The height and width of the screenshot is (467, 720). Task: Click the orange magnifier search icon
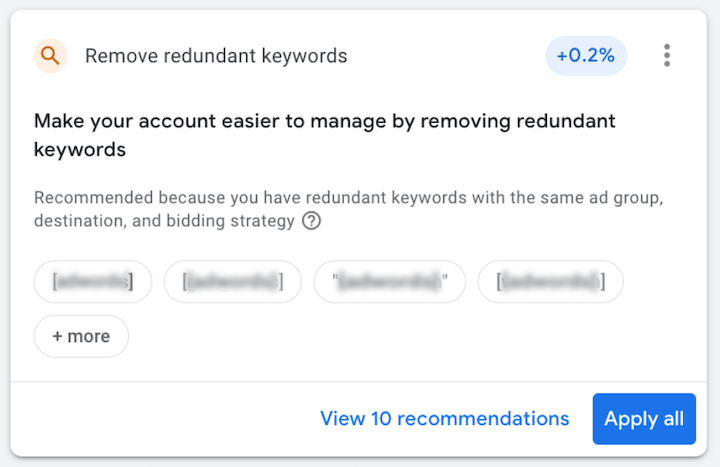(x=50, y=56)
